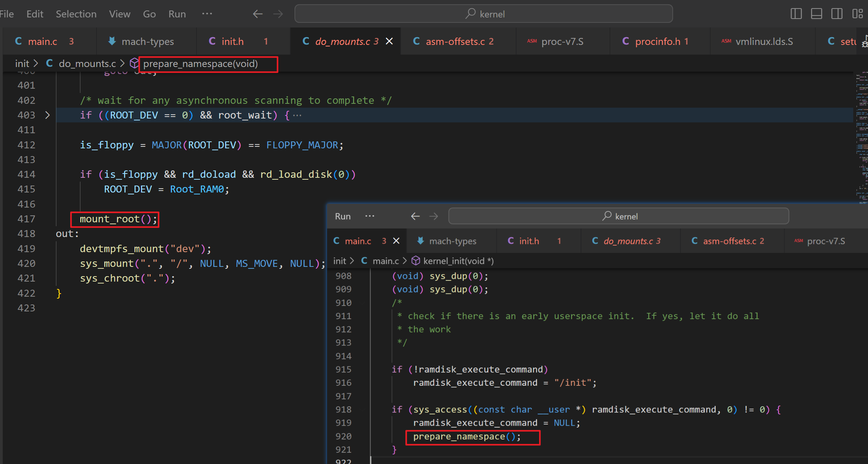Screen dimensions: 868x464
Task: Click the symbol cube icon beside prepare_namespace
Action: pos(134,63)
